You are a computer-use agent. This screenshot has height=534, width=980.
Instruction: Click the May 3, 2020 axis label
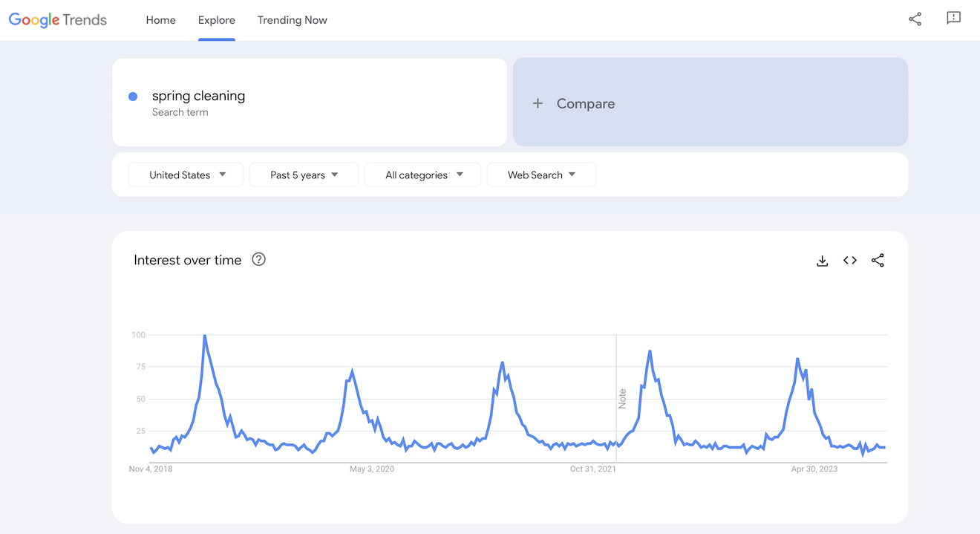(x=372, y=469)
